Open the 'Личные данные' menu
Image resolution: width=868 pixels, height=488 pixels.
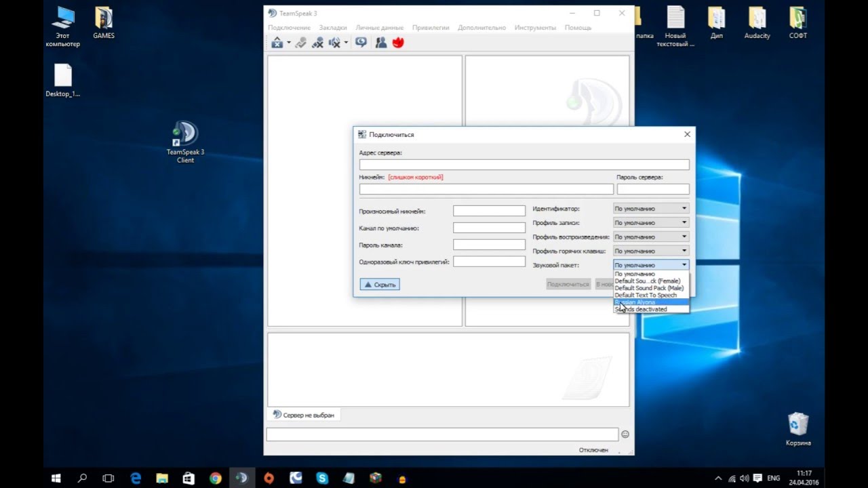380,28
